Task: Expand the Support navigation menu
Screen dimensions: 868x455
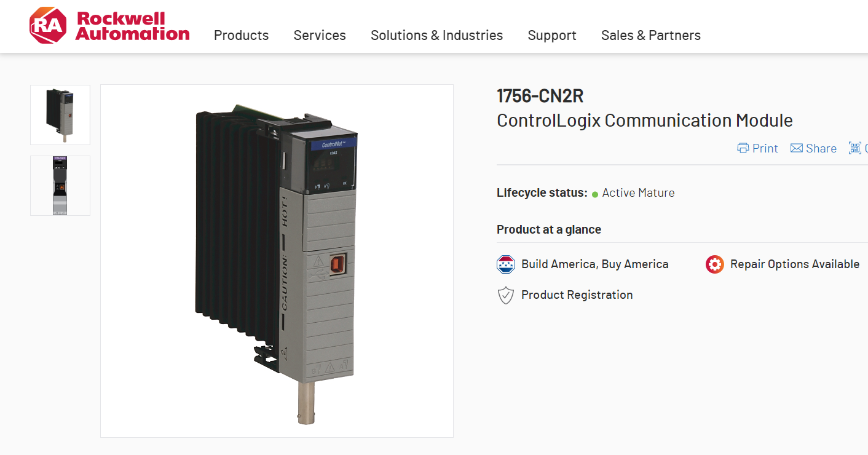Action: (x=552, y=35)
